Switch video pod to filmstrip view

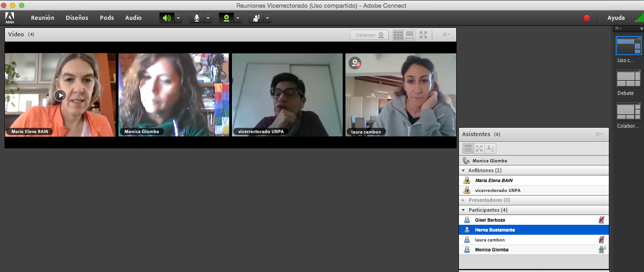coord(409,35)
